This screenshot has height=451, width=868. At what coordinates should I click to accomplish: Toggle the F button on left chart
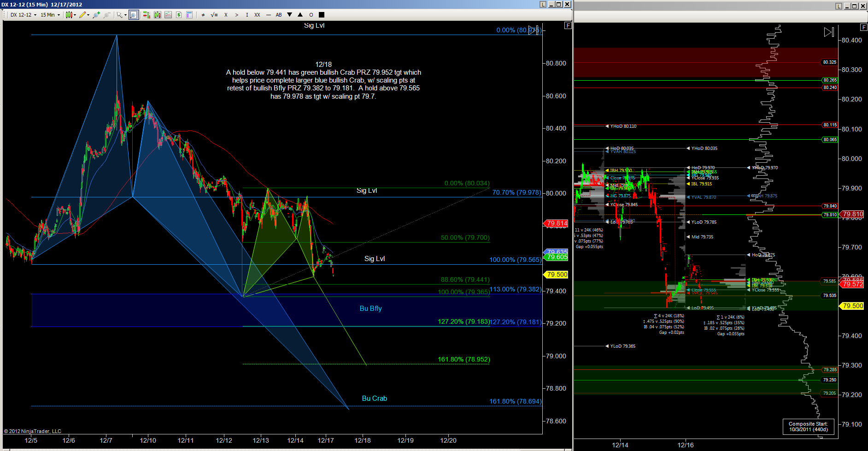click(568, 25)
